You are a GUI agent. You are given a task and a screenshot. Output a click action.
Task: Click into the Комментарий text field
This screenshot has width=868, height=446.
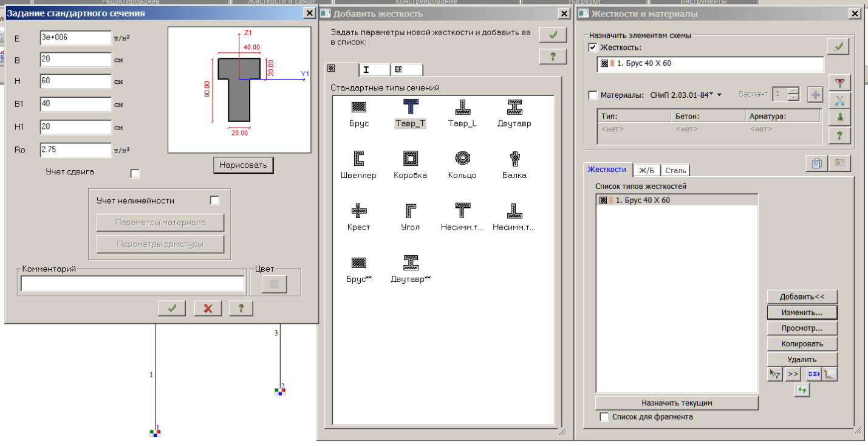(x=132, y=284)
